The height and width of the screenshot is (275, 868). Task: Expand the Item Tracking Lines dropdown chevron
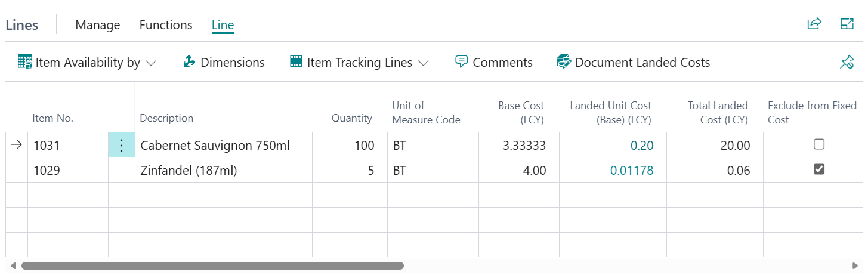coord(424,63)
